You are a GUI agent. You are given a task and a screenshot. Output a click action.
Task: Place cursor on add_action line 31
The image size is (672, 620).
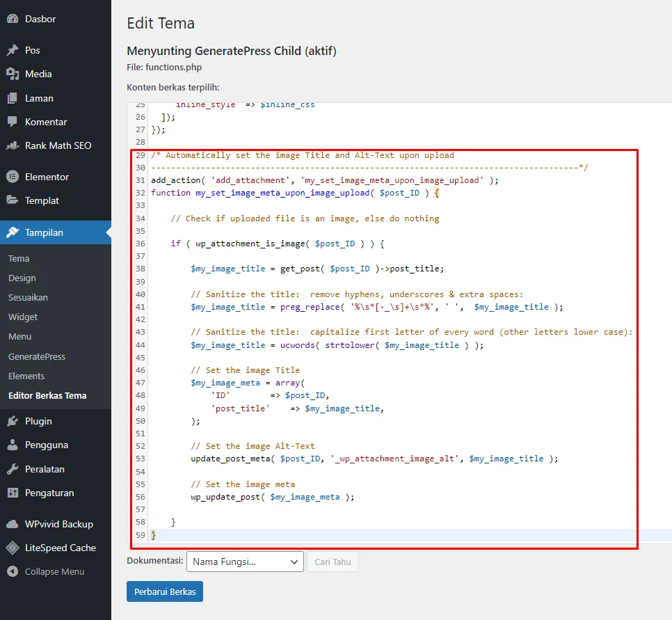coord(325,180)
